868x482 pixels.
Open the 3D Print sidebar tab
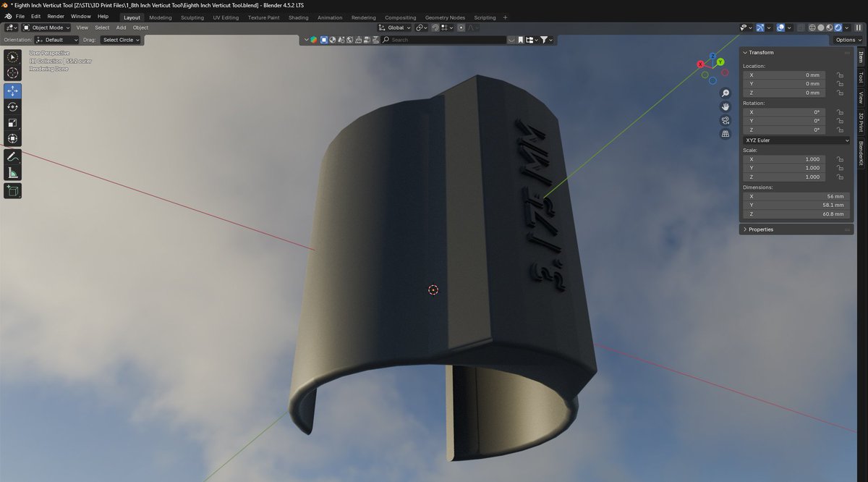[861, 122]
